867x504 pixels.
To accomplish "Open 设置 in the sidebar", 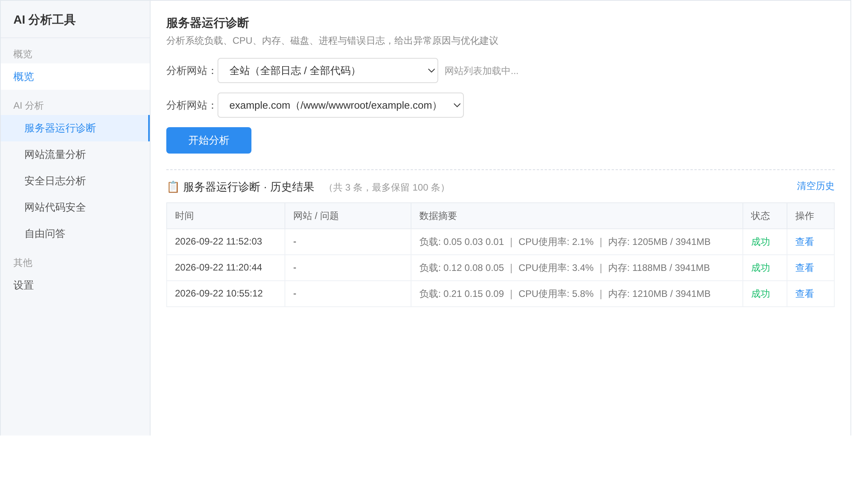I will [x=75, y=285].
